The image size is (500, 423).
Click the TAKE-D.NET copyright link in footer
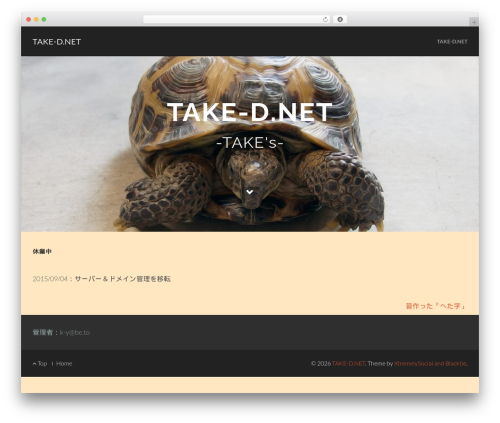(x=348, y=363)
